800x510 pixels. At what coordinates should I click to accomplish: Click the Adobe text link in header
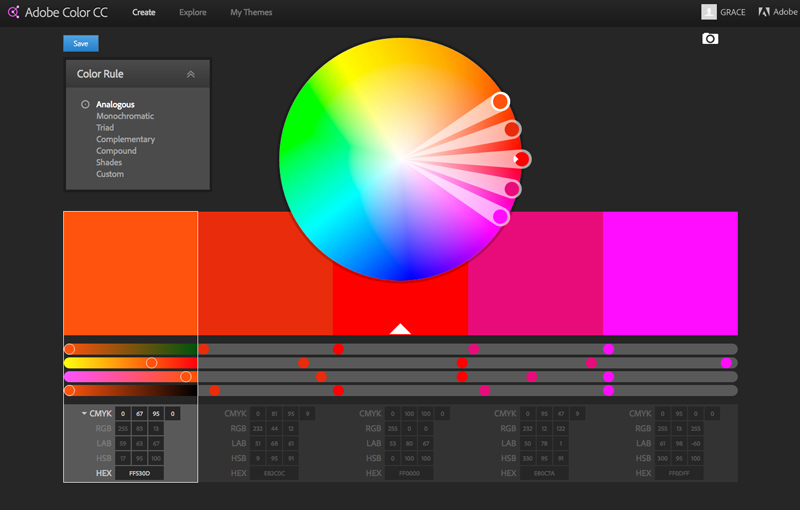[785, 12]
